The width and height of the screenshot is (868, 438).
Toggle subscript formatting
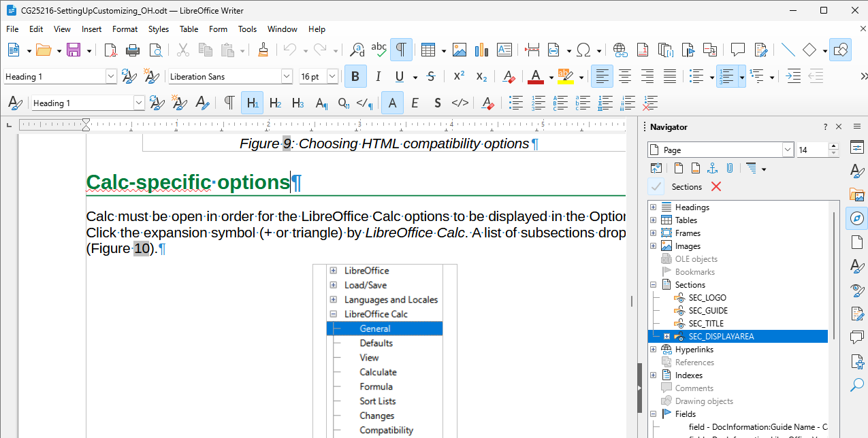coord(481,76)
